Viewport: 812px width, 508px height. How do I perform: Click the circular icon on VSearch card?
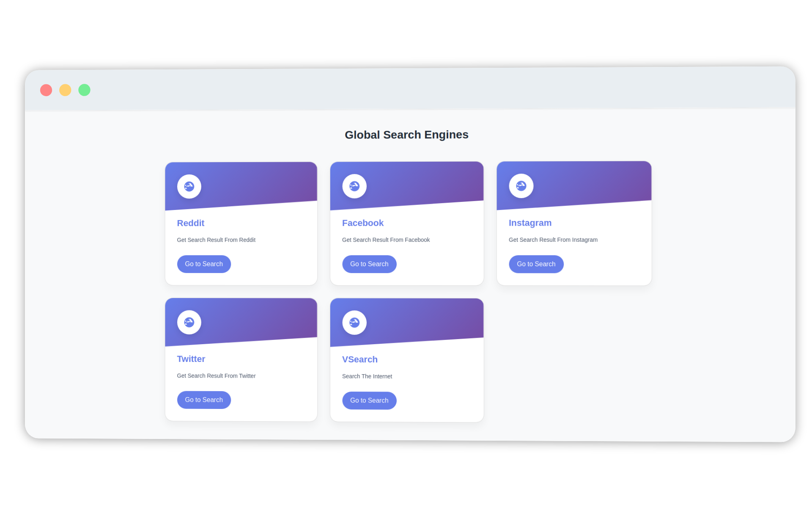point(355,323)
